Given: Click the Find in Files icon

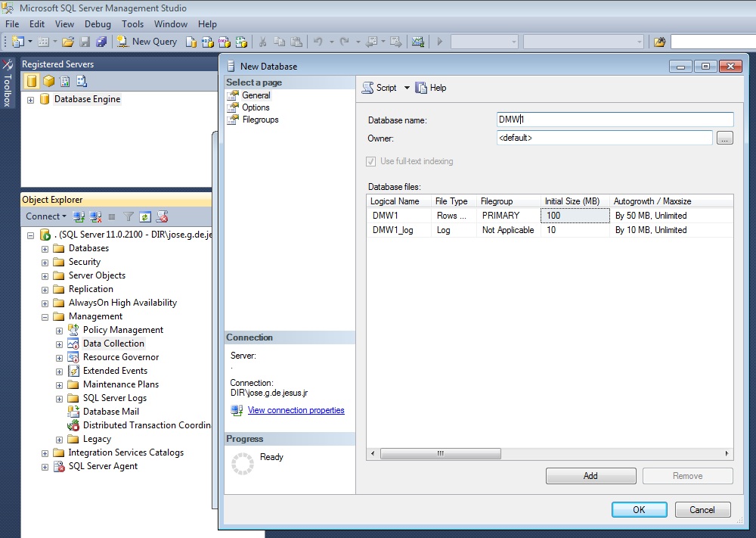Looking at the screenshot, I should click(x=659, y=42).
